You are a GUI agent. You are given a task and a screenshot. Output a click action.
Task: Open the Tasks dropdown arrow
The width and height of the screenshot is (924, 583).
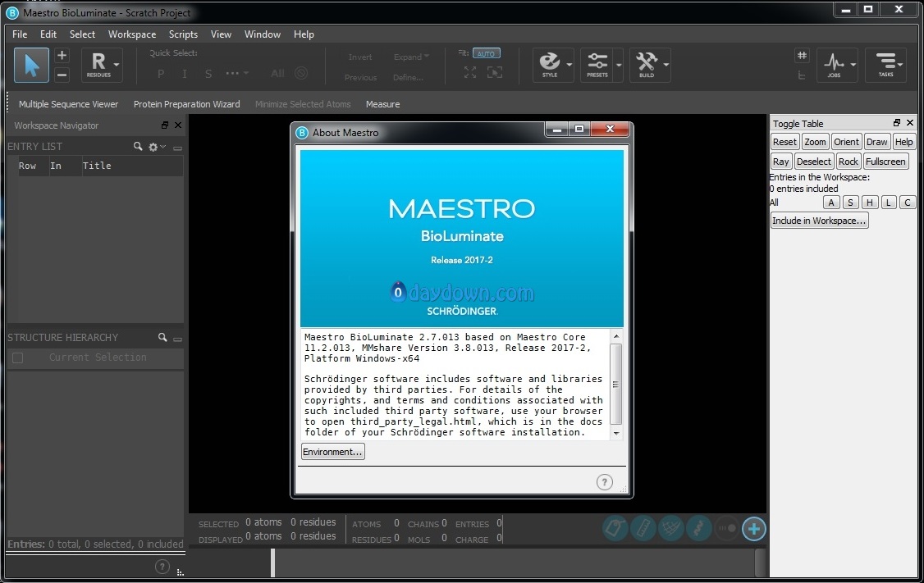point(900,65)
